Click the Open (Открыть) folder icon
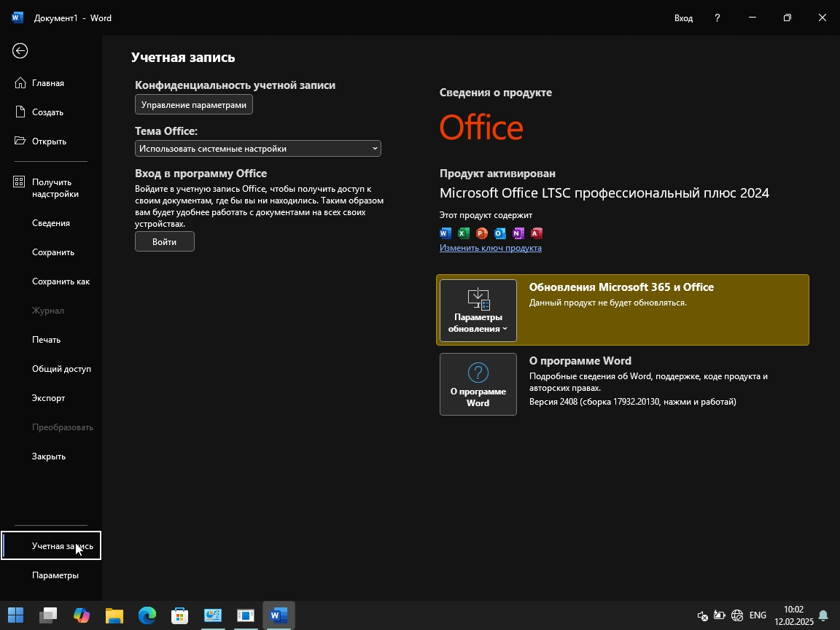 pos(20,141)
